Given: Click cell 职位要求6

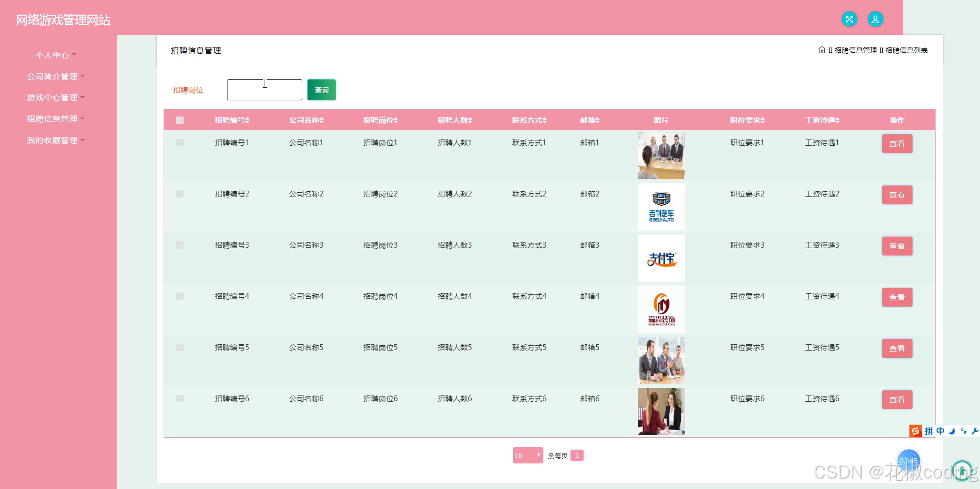Looking at the screenshot, I should click(747, 399).
